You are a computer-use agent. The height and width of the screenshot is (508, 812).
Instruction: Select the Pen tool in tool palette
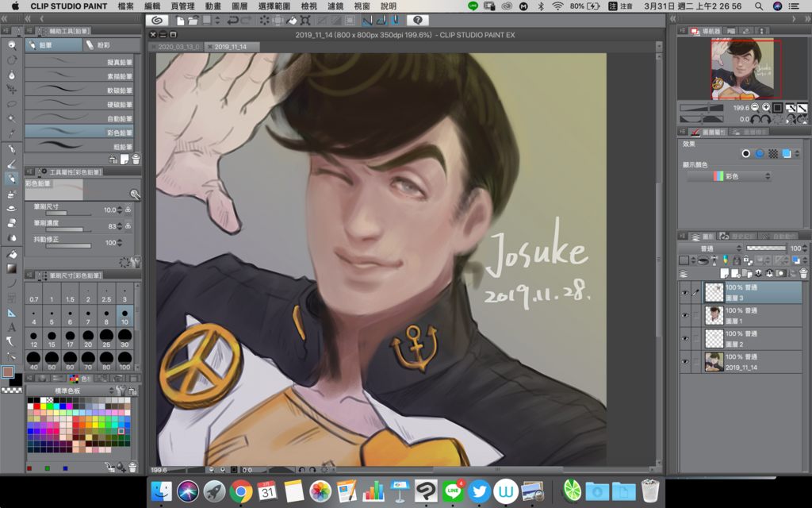tap(11, 149)
